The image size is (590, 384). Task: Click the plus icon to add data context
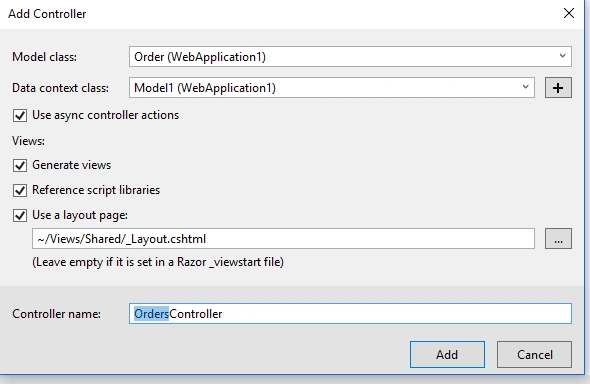click(x=558, y=88)
